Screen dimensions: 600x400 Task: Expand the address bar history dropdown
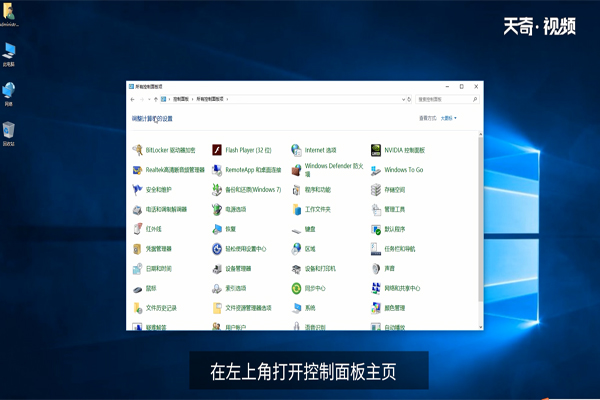(403, 100)
